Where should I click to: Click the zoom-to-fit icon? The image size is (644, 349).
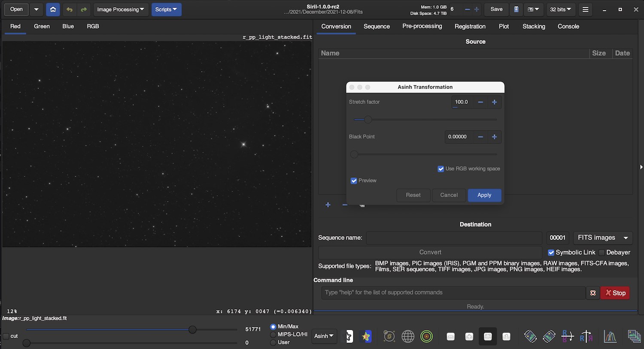pos(488,337)
